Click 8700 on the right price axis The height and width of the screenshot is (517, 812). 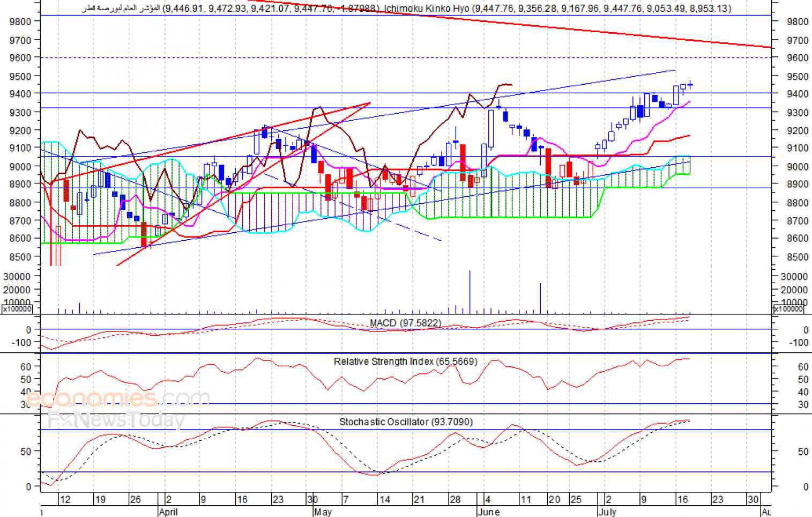tap(798, 221)
